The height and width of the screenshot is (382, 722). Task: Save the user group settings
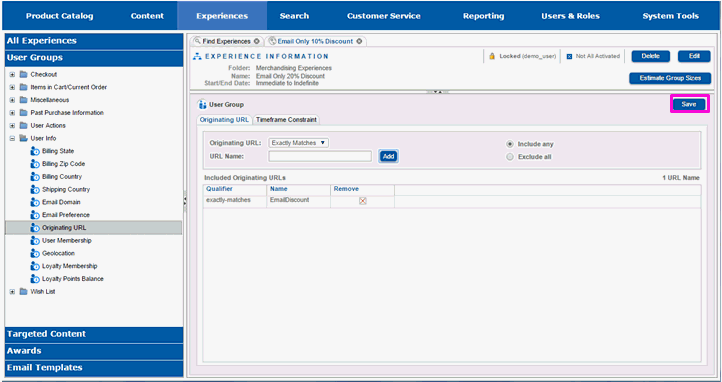point(689,104)
